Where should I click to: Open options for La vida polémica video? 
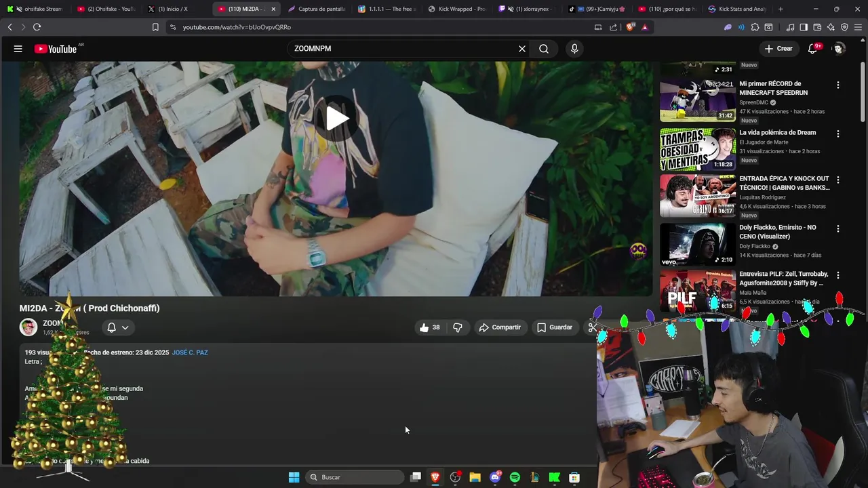pos(838,134)
